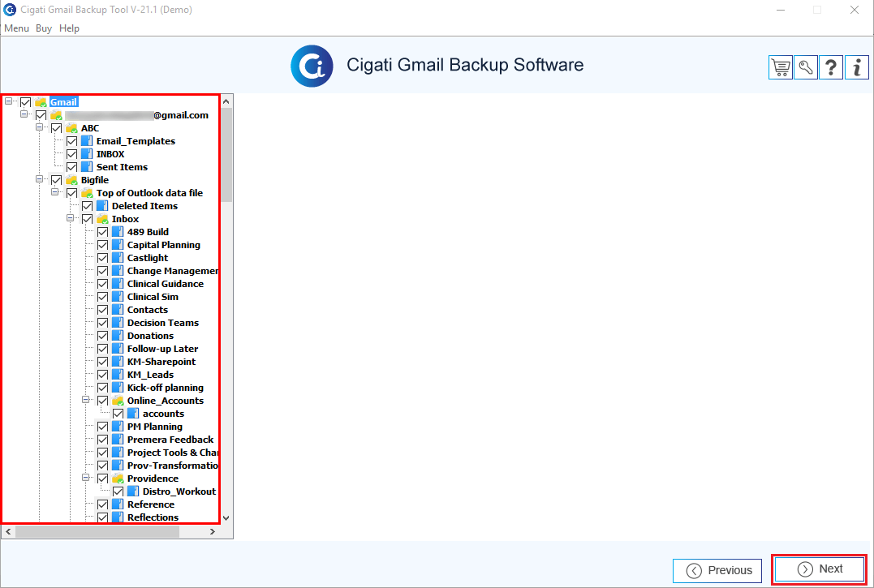Collapse the Bigfile folder node
Viewport: 874px width, 588px height.
[x=40, y=179]
